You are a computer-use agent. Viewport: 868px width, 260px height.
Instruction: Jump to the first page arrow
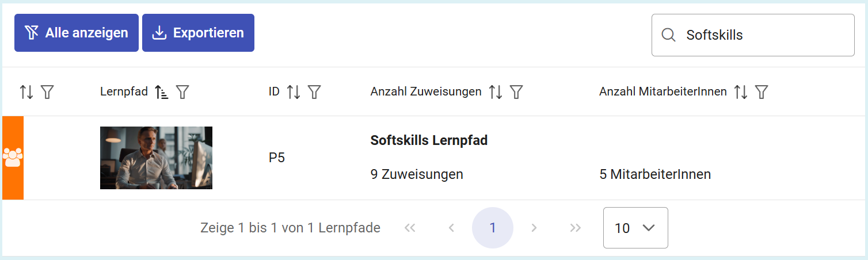pyautogui.click(x=410, y=228)
